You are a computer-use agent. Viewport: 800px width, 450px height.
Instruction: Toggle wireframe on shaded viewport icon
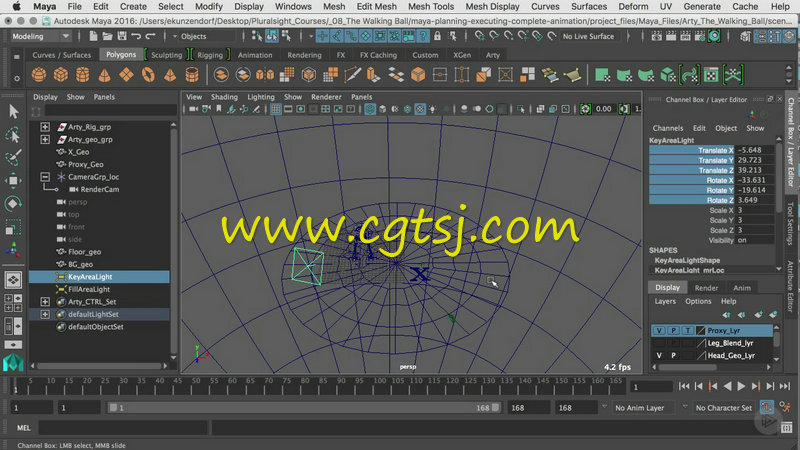[407, 109]
